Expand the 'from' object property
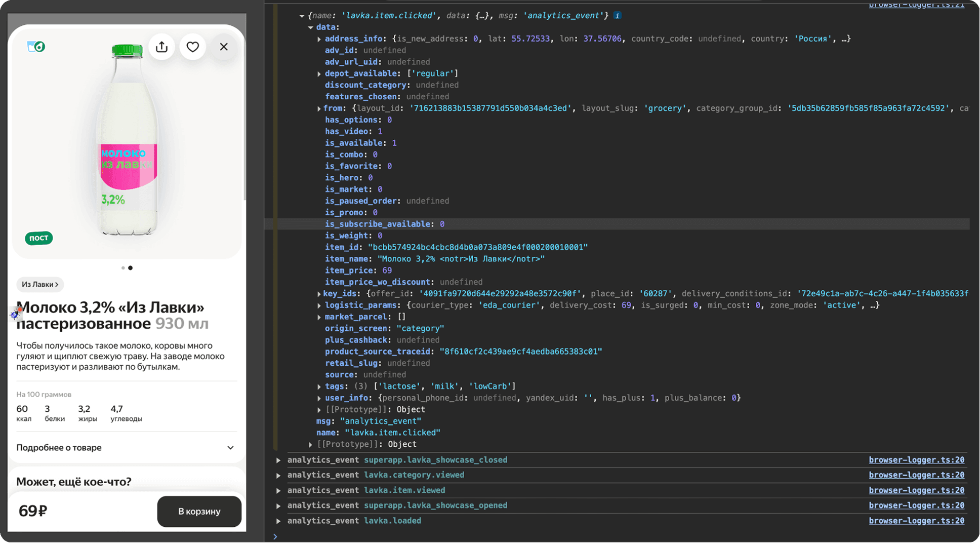Image resolution: width=980 pixels, height=543 pixels. click(x=319, y=108)
